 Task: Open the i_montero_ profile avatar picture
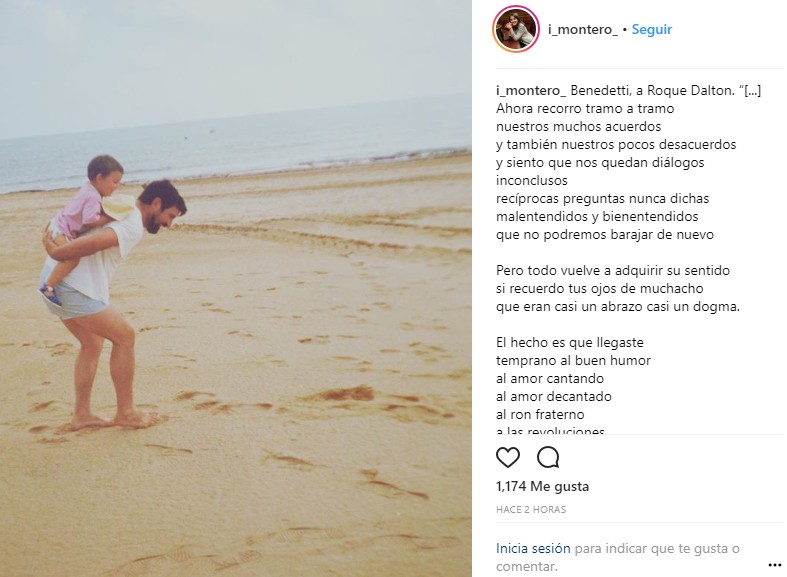(x=516, y=29)
